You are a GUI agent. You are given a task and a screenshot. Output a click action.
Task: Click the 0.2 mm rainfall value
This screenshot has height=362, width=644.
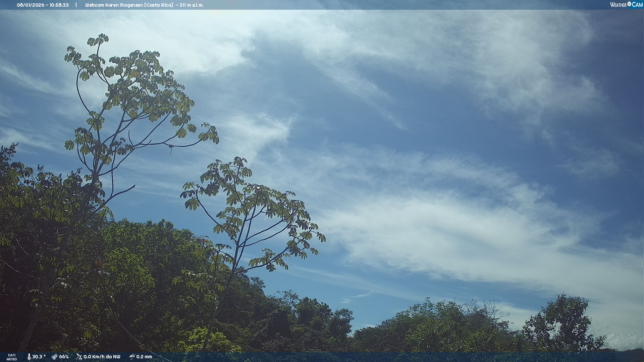click(x=144, y=357)
